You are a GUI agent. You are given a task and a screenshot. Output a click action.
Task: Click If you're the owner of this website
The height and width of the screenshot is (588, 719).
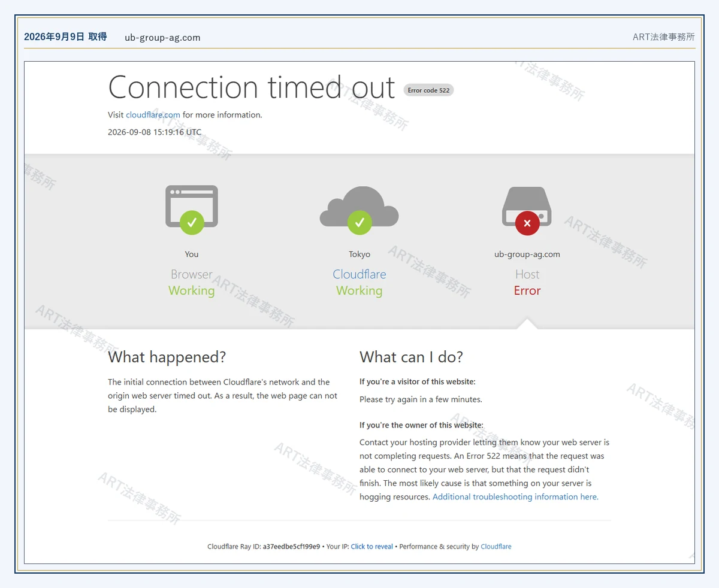coord(421,425)
